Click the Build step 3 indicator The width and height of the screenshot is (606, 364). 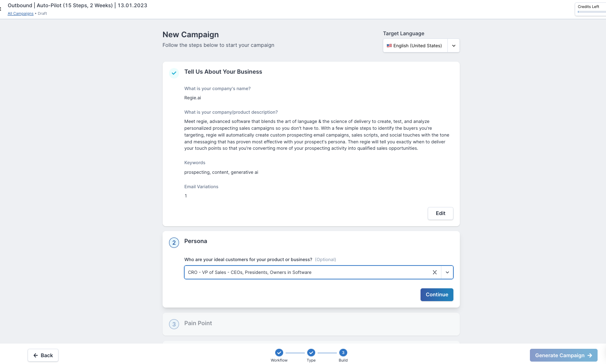tap(343, 352)
